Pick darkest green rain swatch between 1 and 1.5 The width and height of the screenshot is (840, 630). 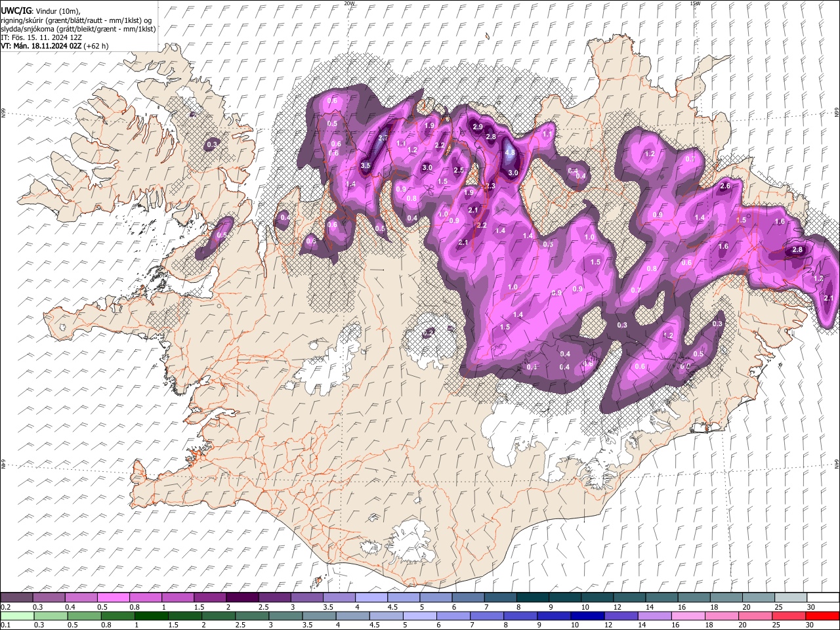point(153,616)
